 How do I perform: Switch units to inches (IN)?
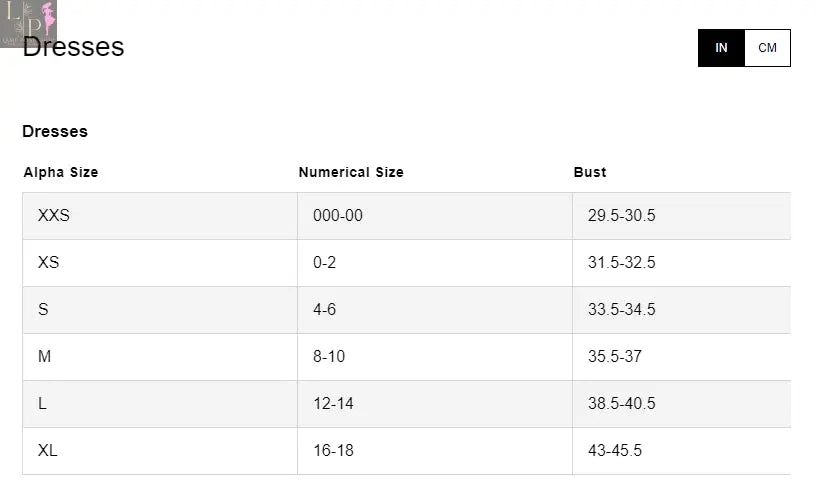pos(721,48)
